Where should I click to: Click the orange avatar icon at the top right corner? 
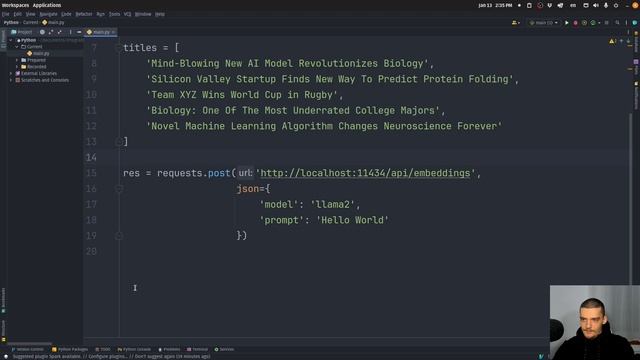tap(635, 5)
